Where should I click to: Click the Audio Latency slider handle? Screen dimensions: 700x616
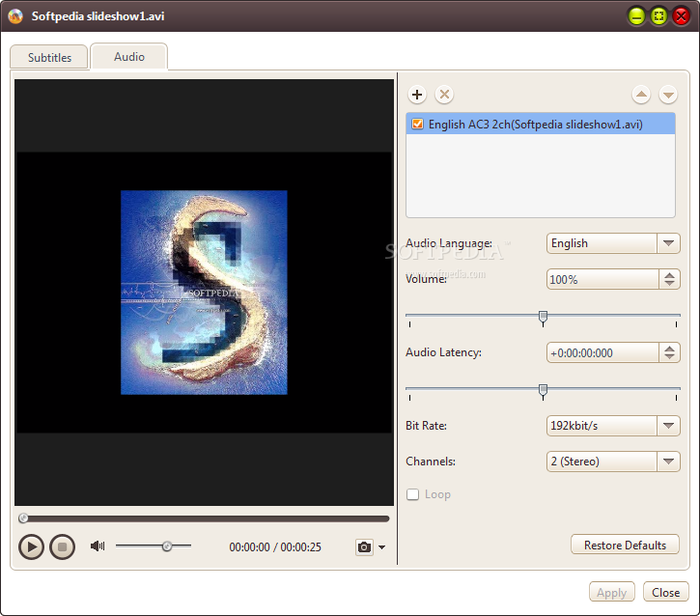click(543, 391)
